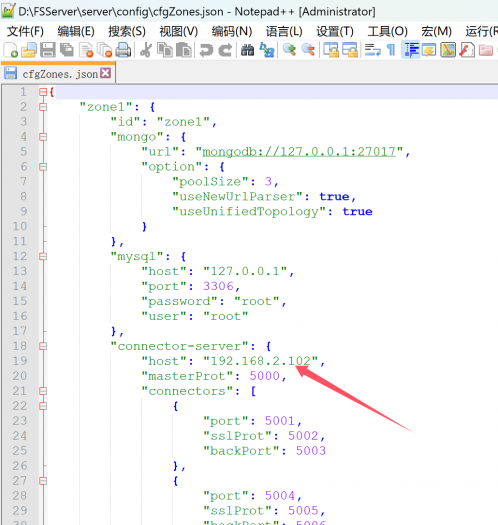Click the Zoom in magnifier icon
Screen dimensions: 498x525
[289, 50]
